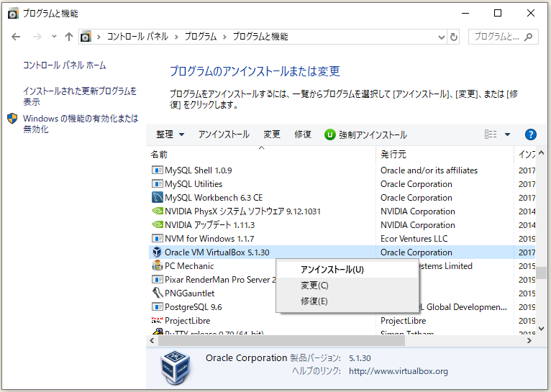The width and height of the screenshot is (551, 392).
Task: Select the PNGGauntlet entry
Action: (189, 293)
